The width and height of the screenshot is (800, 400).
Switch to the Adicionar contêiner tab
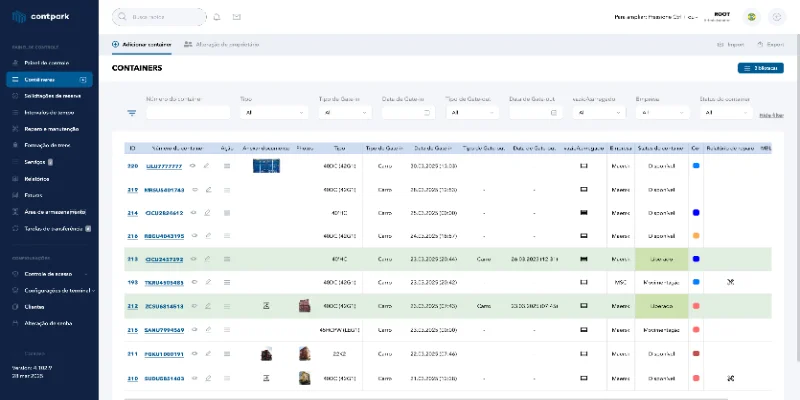[x=143, y=45]
